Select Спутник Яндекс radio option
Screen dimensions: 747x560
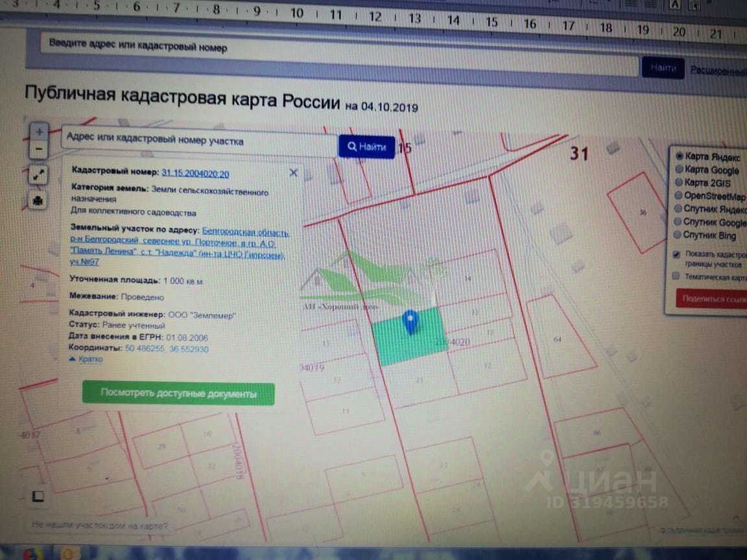pos(678,208)
